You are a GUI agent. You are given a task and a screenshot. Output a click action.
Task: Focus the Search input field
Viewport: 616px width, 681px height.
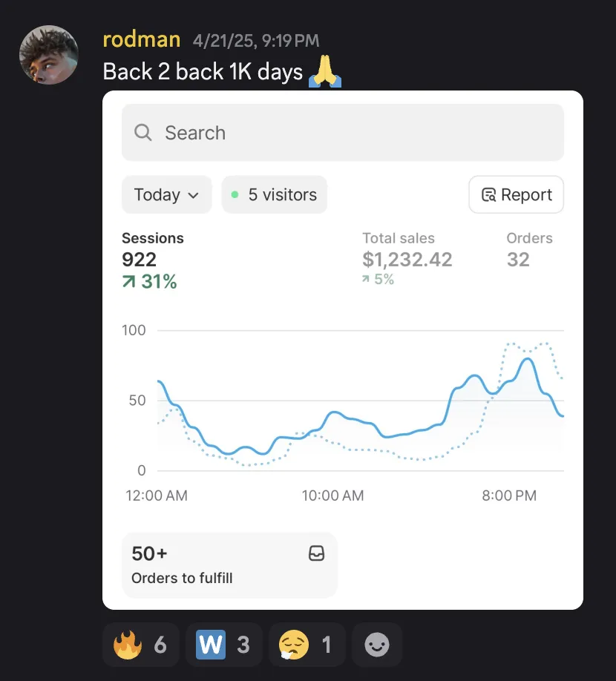[343, 133]
